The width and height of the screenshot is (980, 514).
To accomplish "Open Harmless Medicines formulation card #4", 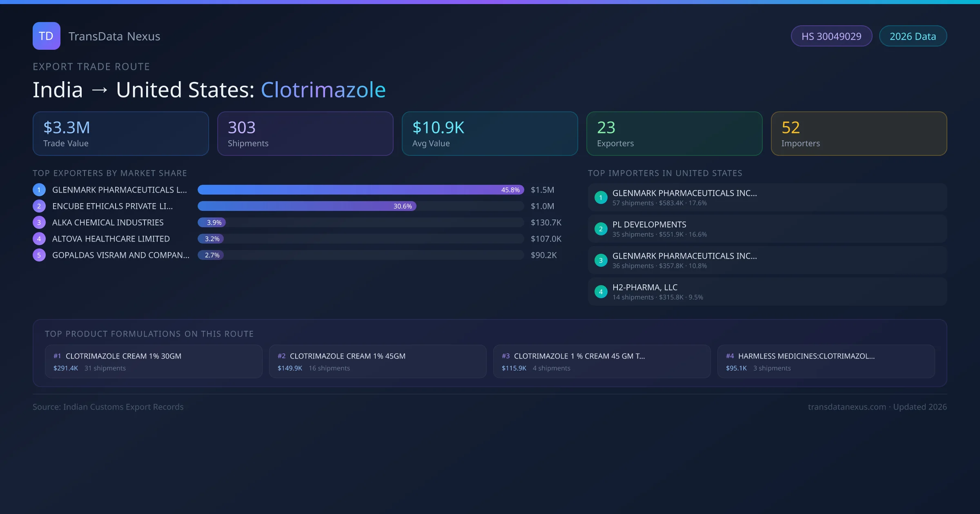I will 826,361.
